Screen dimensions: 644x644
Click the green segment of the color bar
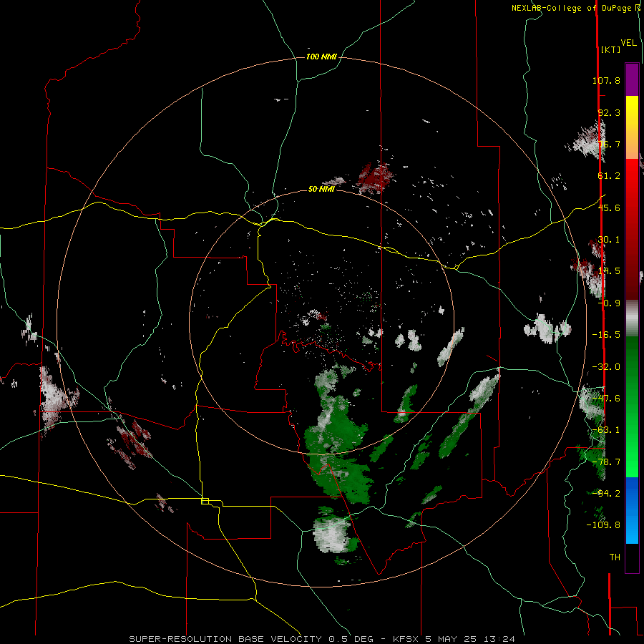pyautogui.click(x=632, y=406)
